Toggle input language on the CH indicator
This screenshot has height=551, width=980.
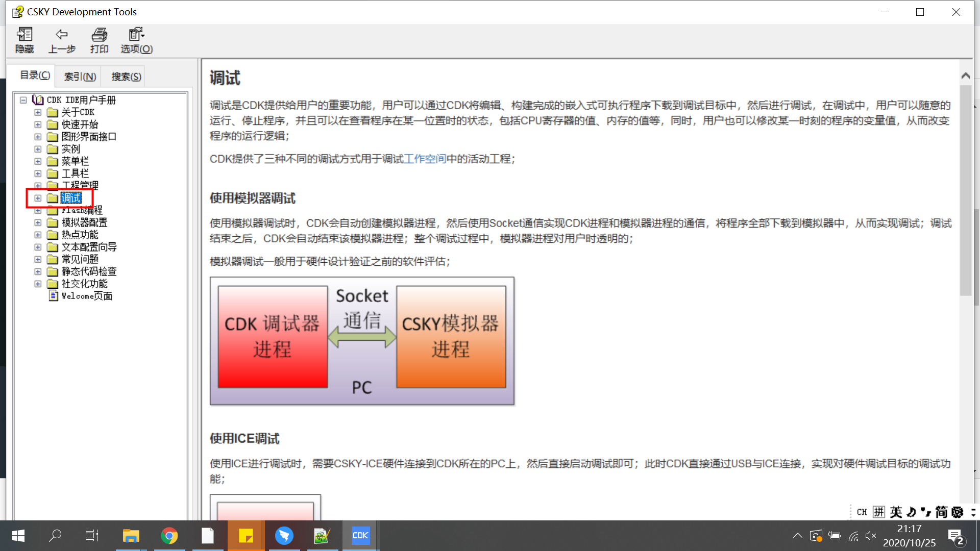tap(862, 512)
